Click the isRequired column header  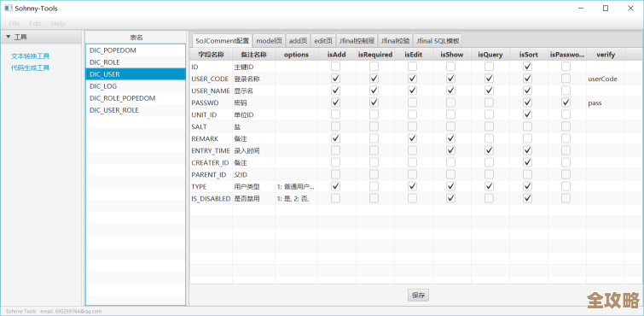pyautogui.click(x=375, y=55)
